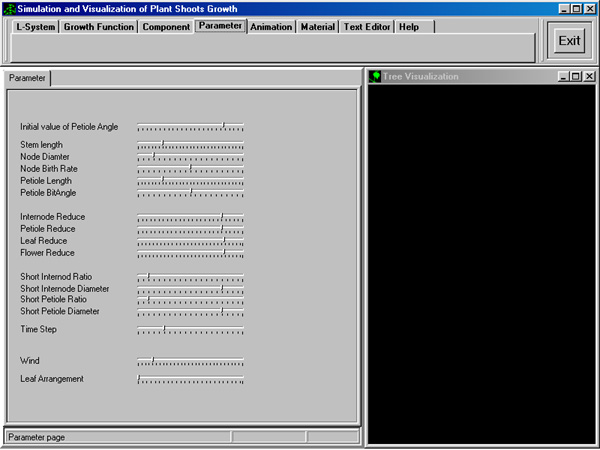Viewport: 600px width, 450px height.
Task: Click the Short Internod Ratio slider
Action: point(190,276)
